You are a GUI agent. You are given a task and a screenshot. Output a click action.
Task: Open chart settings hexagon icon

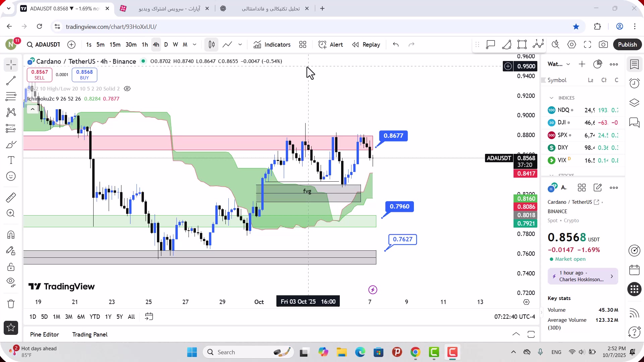[x=572, y=45]
